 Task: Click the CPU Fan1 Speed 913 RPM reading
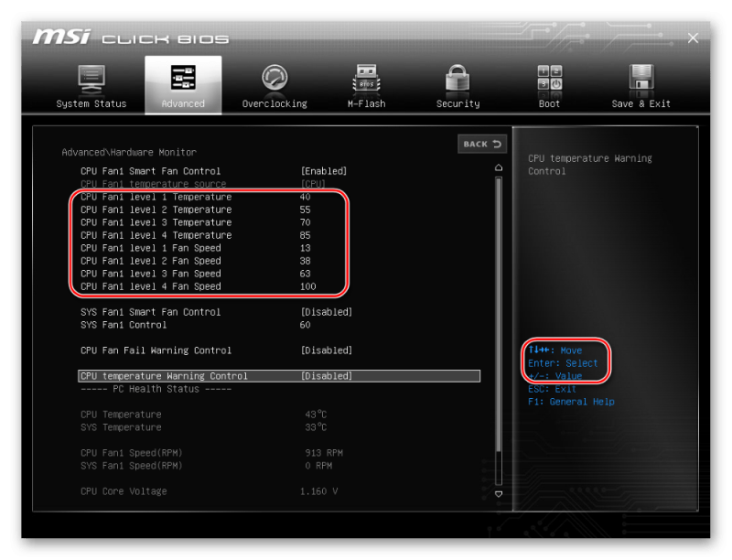tap(324, 453)
